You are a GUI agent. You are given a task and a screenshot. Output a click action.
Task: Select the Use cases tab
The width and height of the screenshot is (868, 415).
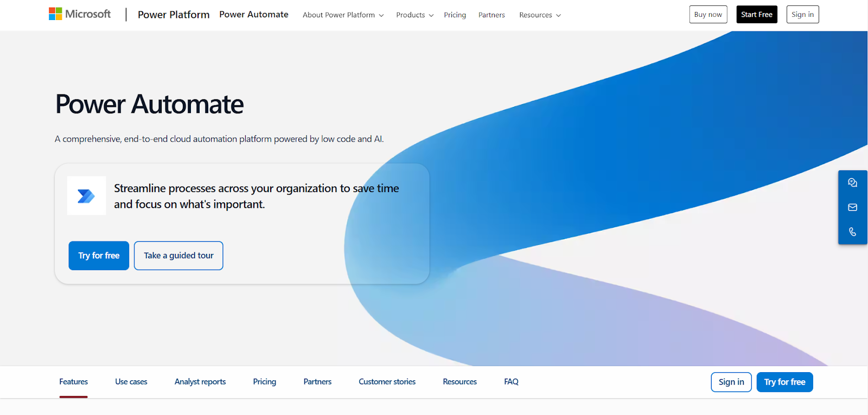point(131,382)
